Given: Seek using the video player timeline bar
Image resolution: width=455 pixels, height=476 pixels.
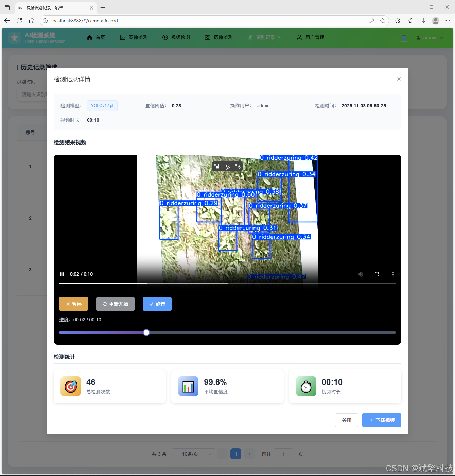Looking at the screenshot, I should pos(227,283).
